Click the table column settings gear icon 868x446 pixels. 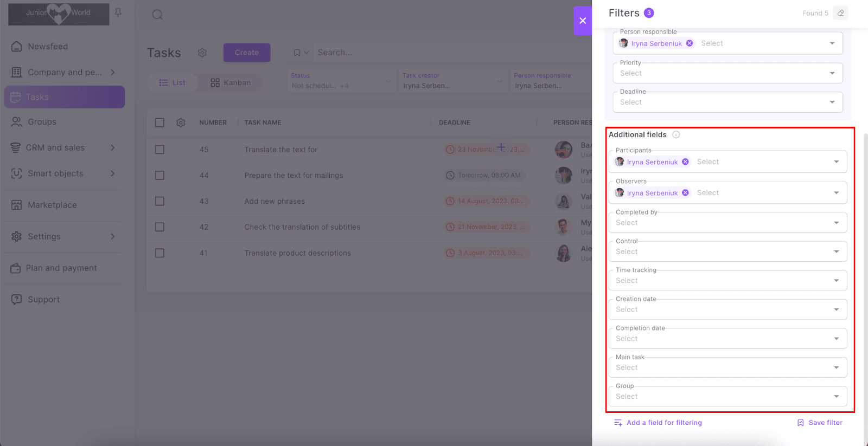(181, 122)
